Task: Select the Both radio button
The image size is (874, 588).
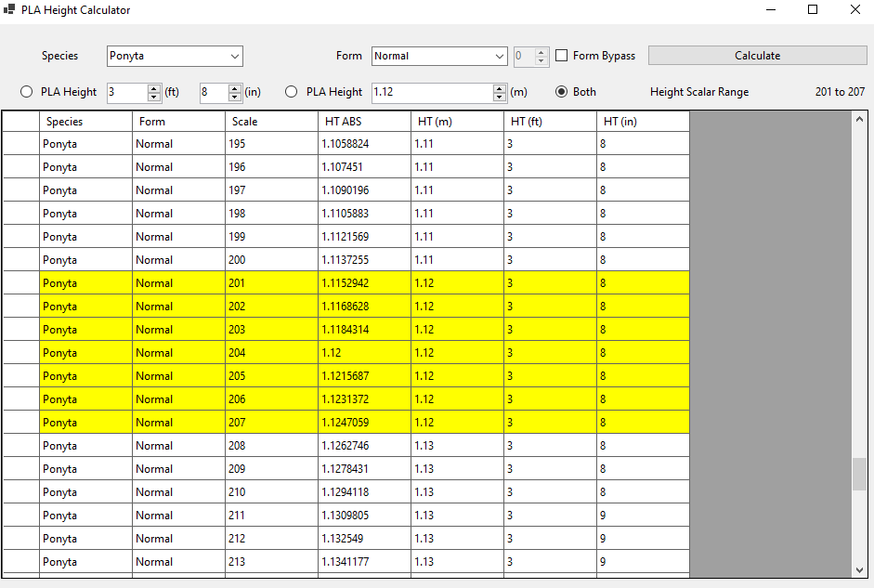Action: pyautogui.click(x=561, y=92)
